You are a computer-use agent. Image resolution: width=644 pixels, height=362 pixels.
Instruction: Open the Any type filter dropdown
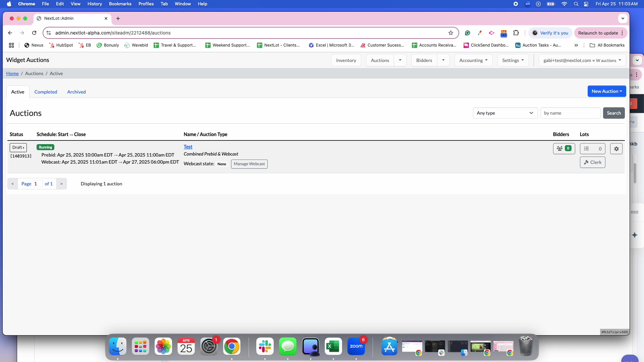point(505,113)
